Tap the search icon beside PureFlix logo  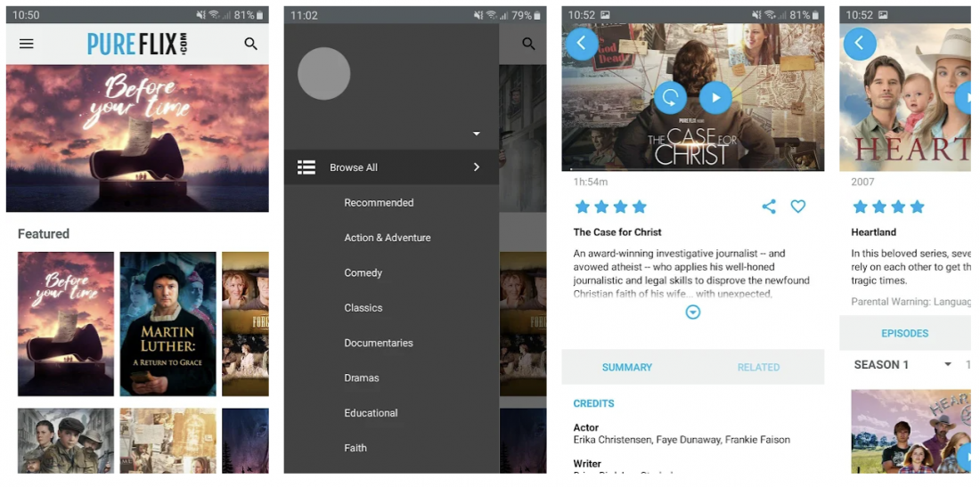250,44
